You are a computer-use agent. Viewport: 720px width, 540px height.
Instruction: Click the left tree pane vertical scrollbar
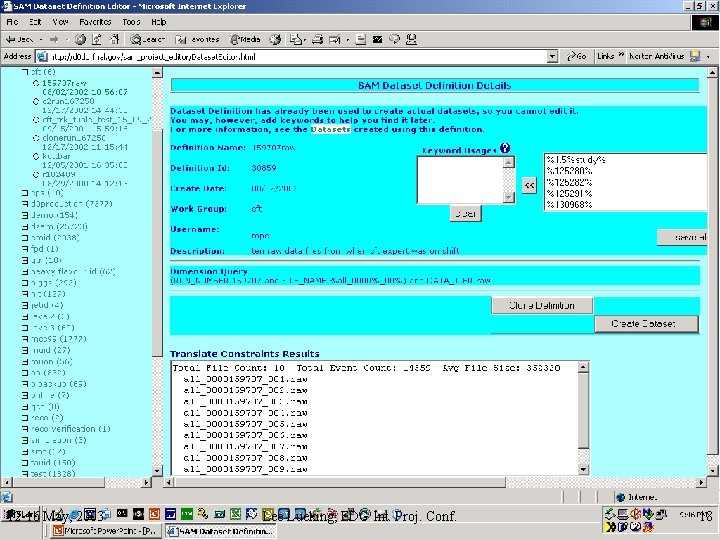tap(157, 271)
